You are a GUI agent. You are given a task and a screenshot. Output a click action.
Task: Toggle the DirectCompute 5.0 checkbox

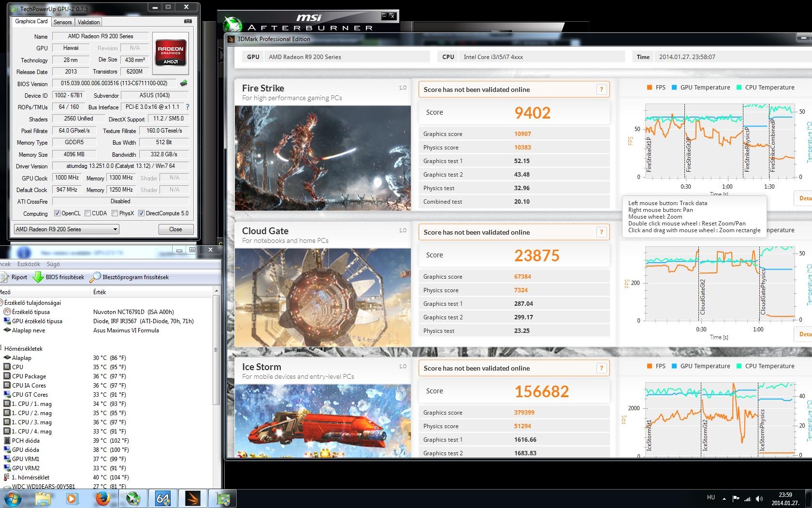pos(141,213)
